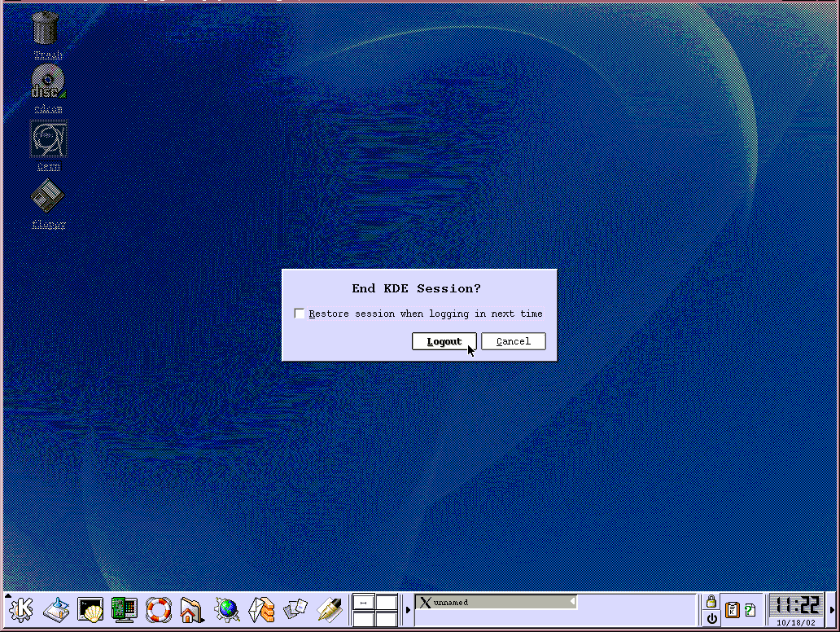Launch Konqueror web browser globe icon
This screenshot has height=632, width=840.
click(x=226, y=609)
